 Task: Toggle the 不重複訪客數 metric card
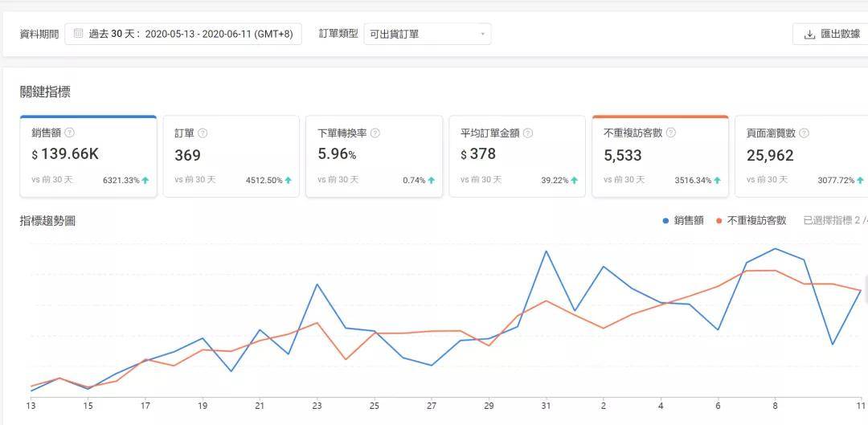(x=661, y=156)
